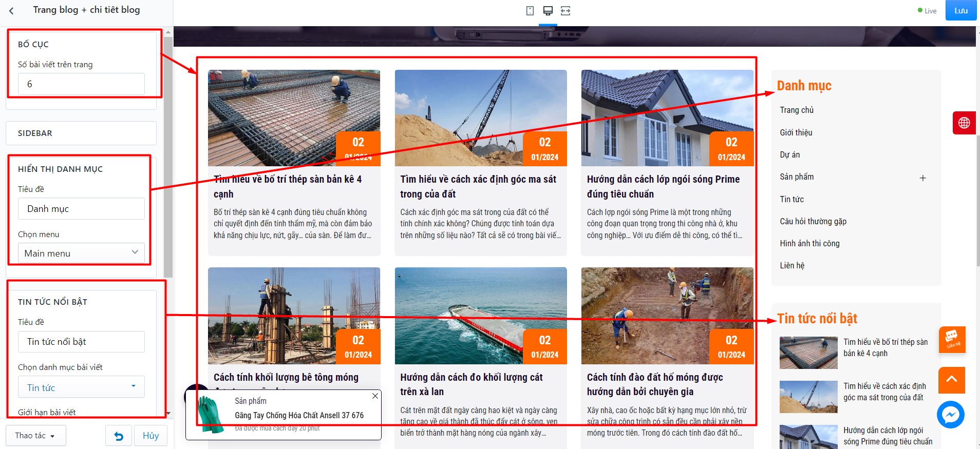Open the orange Liên hệ contact icon
This screenshot has width=980, height=449.
click(x=952, y=339)
